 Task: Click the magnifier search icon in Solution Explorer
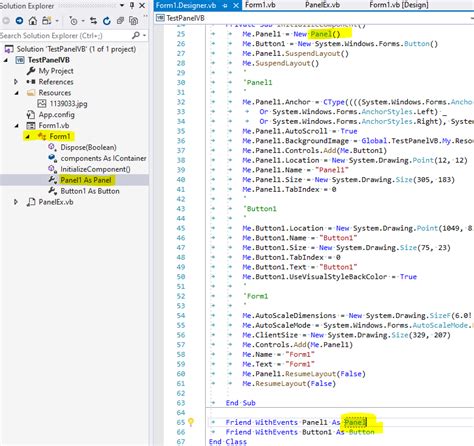pos(136,35)
